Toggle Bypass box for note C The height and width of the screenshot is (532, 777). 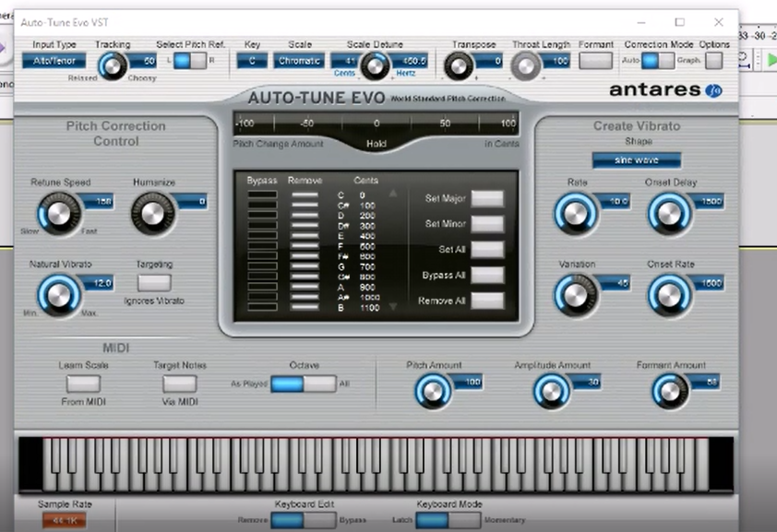[x=262, y=195]
